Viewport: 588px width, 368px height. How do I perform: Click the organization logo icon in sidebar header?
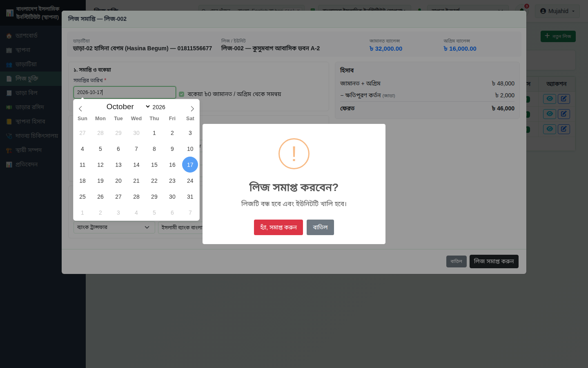coord(10,13)
